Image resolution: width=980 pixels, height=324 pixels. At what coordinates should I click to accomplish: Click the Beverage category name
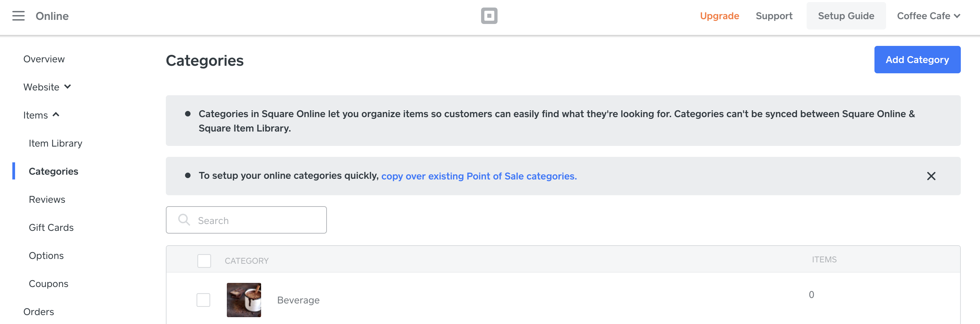[298, 300]
